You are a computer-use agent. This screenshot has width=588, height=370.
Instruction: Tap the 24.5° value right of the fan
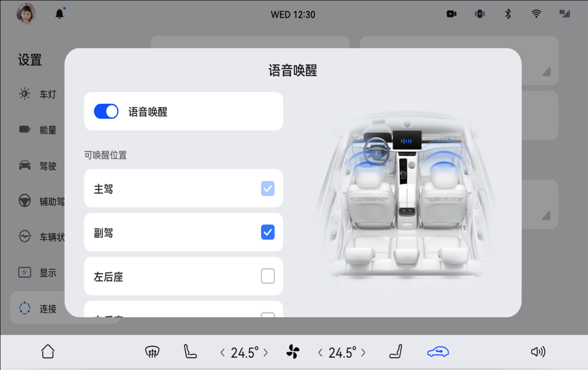pos(342,353)
